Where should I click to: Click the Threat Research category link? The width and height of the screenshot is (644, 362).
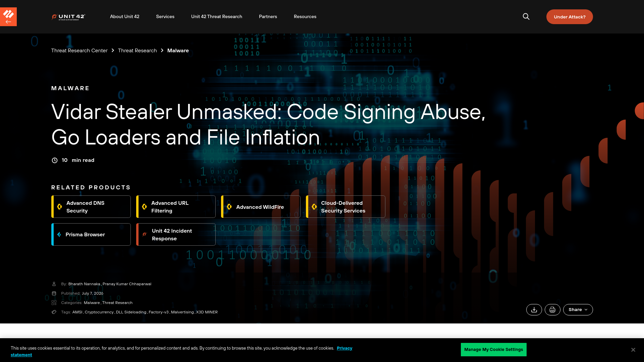click(117, 303)
